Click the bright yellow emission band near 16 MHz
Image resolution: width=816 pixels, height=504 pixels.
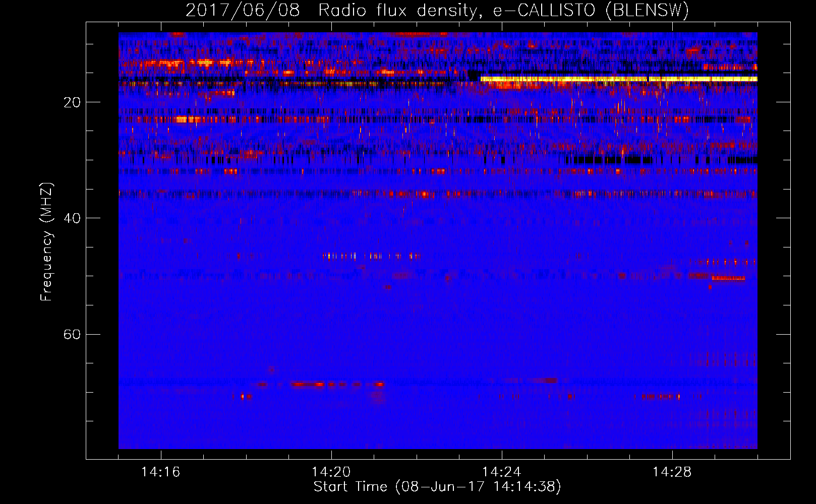(x=619, y=79)
